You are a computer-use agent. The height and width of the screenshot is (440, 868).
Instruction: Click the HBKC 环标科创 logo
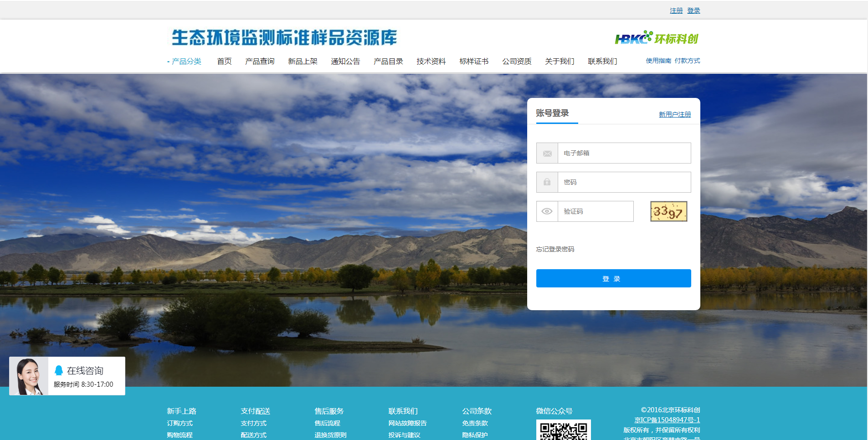tap(656, 38)
